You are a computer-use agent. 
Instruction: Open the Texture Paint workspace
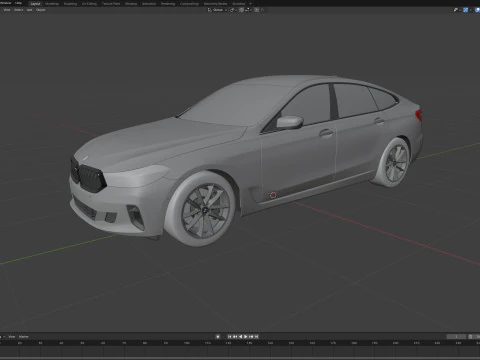click(x=111, y=4)
